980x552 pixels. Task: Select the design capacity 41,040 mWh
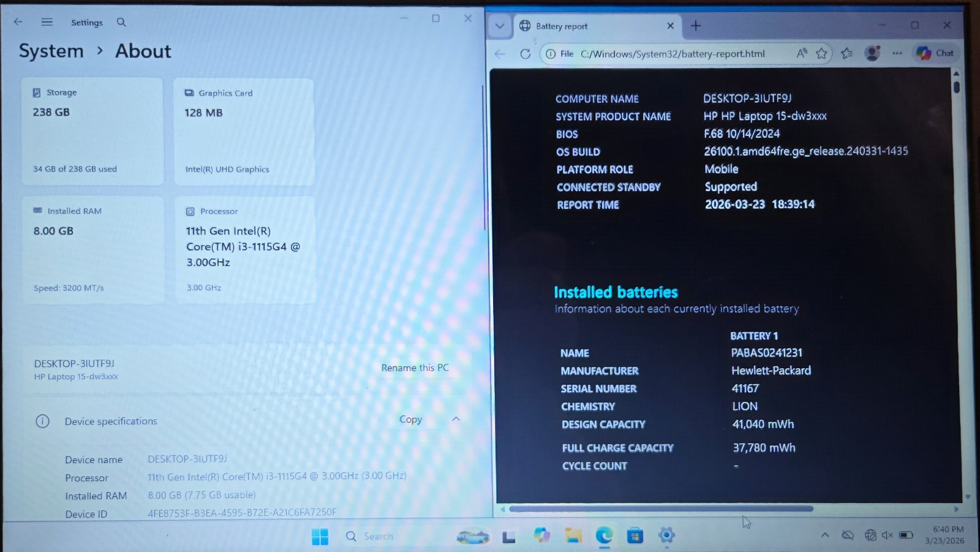pos(763,424)
